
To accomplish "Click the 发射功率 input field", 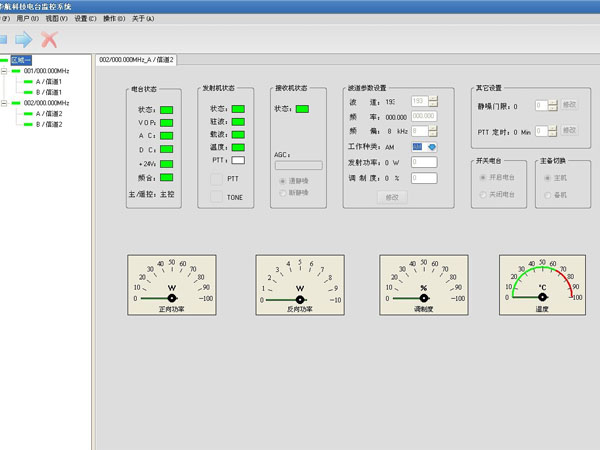I will click(424, 162).
